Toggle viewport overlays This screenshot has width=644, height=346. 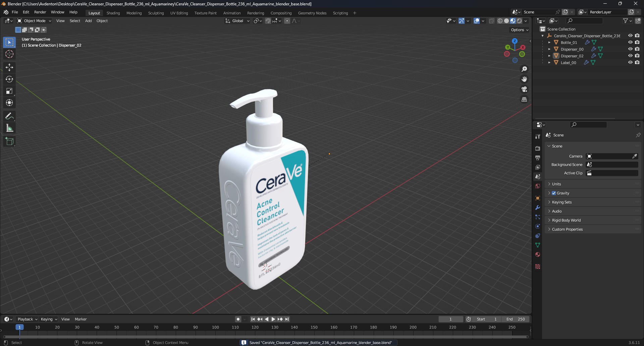(x=477, y=21)
